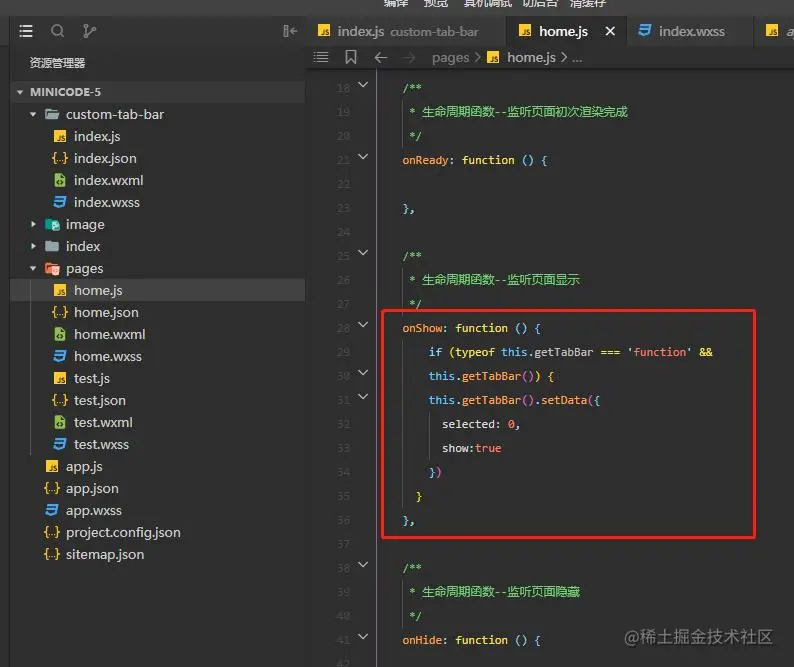Screen dimensions: 794x667
Task: Go back with the left arrow
Action: point(381,58)
